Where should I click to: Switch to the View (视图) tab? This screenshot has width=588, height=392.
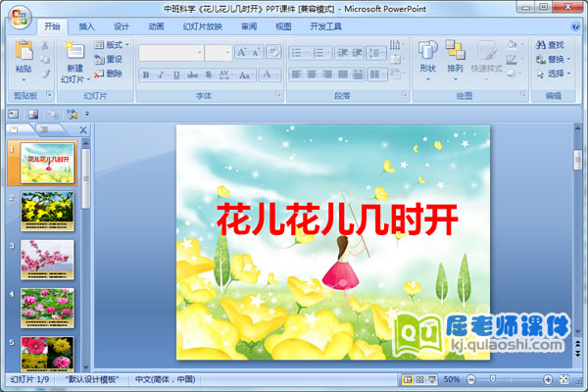click(283, 26)
